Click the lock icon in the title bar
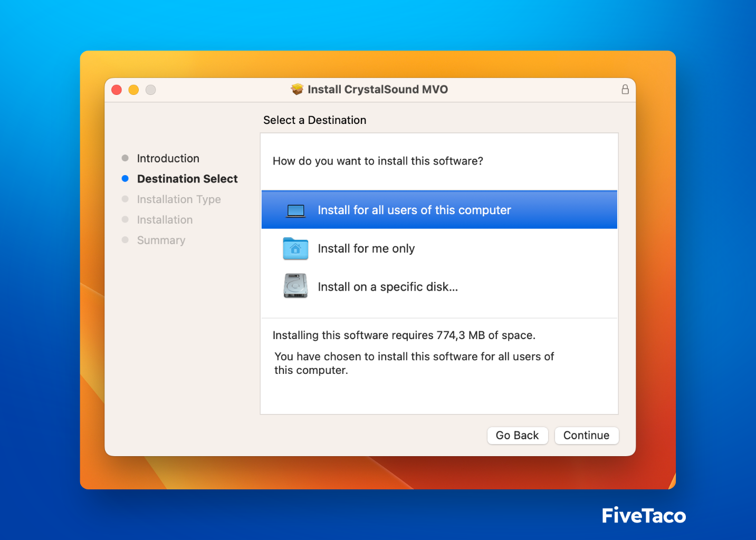 [625, 89]
